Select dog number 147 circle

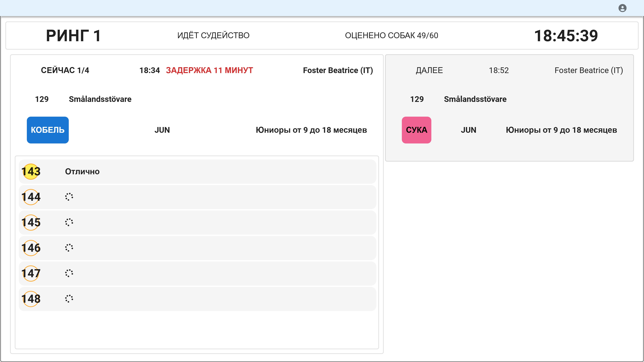pyautogui.click(x=31, y=274)
